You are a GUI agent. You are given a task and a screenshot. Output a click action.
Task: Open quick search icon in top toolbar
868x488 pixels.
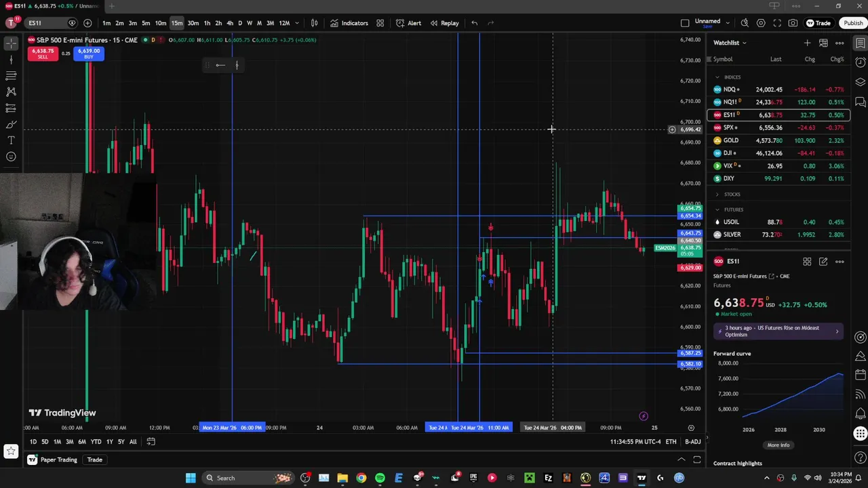point(745,23)
